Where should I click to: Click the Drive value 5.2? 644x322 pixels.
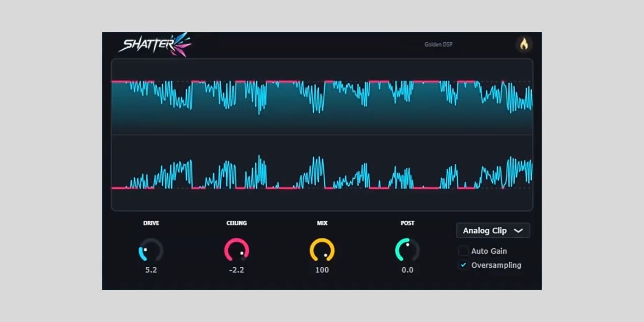(x=151, y=270)
